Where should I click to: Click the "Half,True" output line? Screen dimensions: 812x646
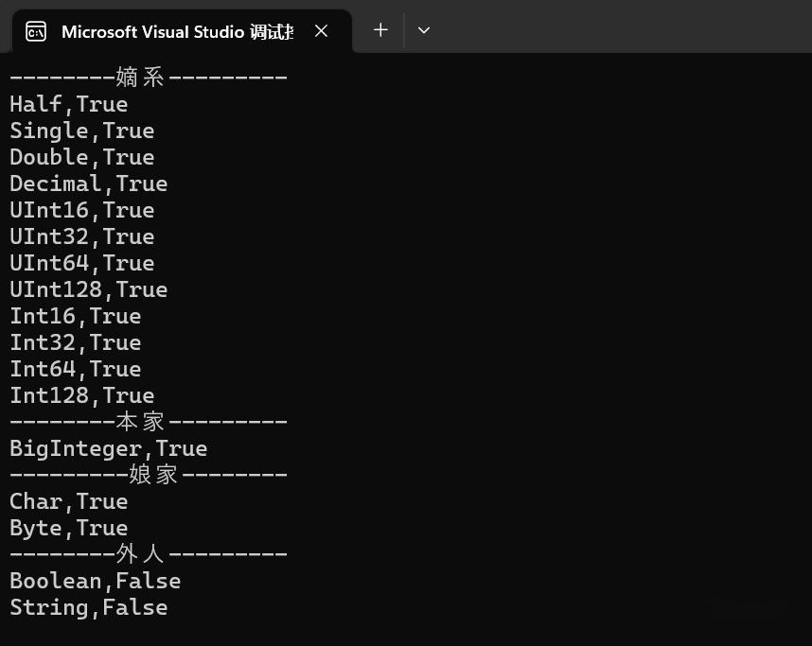pyautogui.click(x=68, y=104)
